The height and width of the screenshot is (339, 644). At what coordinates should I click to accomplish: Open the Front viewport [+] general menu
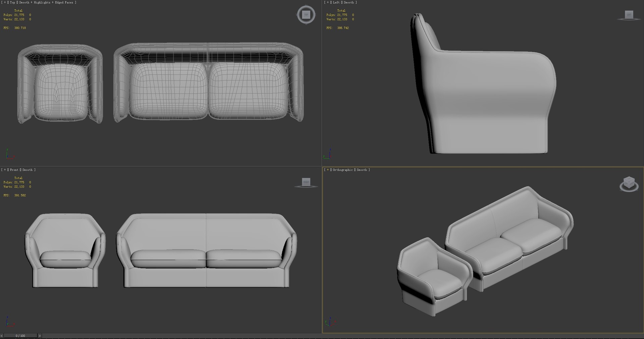click(x=5, y=170)
